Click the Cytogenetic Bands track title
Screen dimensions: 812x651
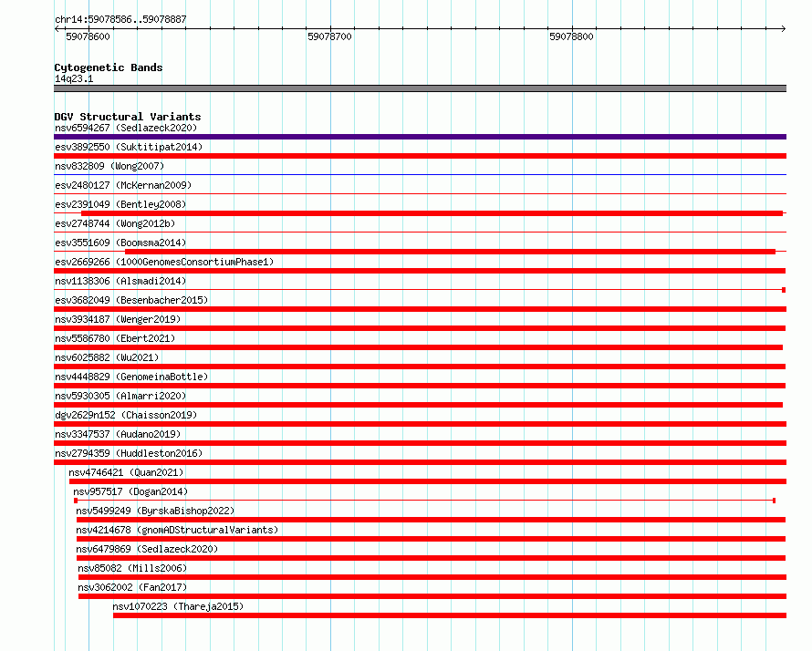109,67
